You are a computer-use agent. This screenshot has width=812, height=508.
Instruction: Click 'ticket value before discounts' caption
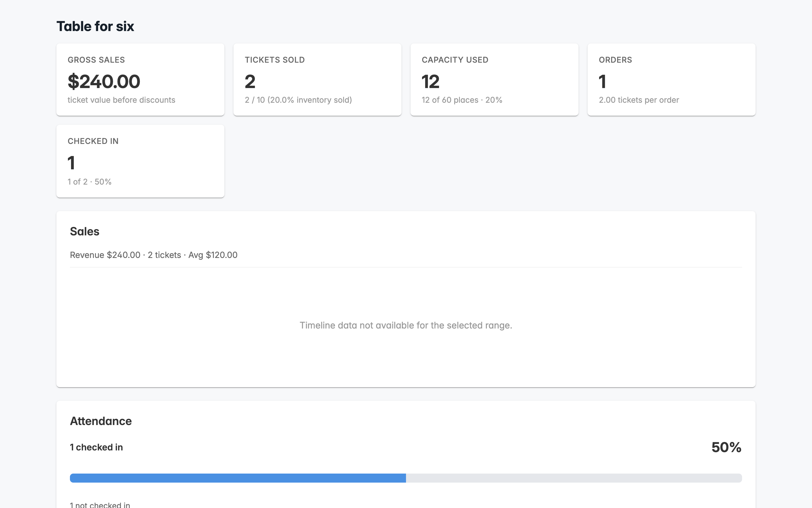[x=122, y=100]
